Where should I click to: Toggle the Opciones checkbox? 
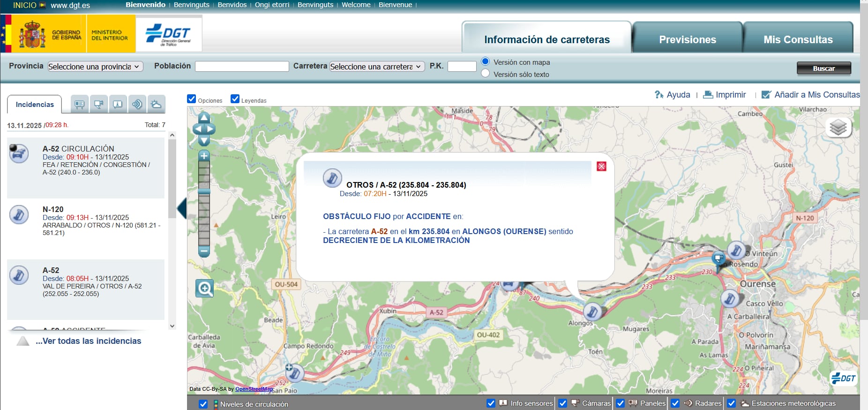pyautogui.click(x=191, y=99)
